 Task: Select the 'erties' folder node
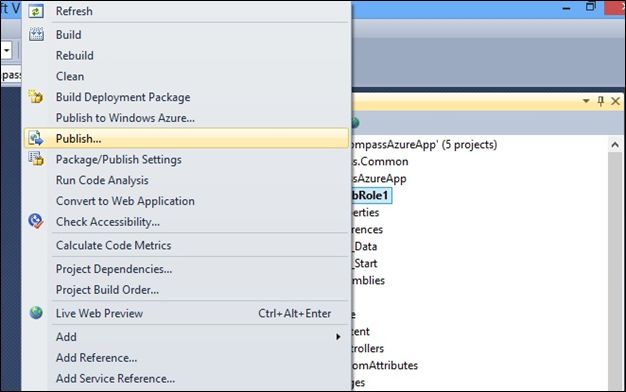pos(365,212)
